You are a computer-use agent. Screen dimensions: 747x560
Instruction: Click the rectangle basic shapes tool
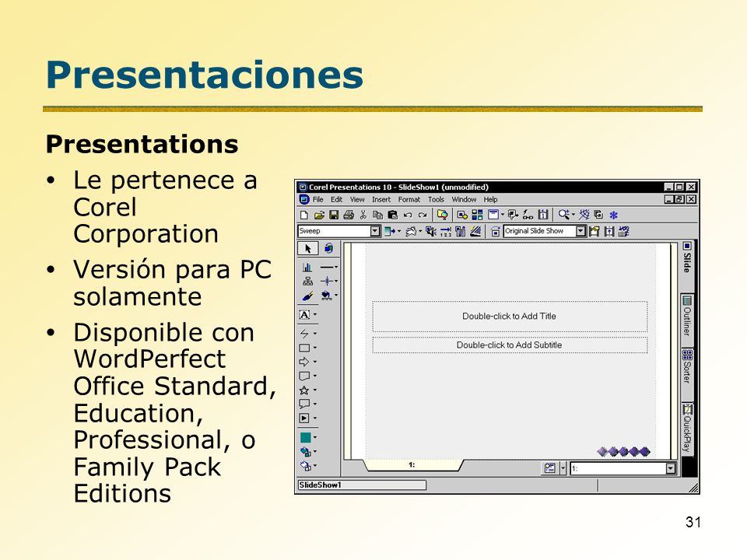point(304,348)
